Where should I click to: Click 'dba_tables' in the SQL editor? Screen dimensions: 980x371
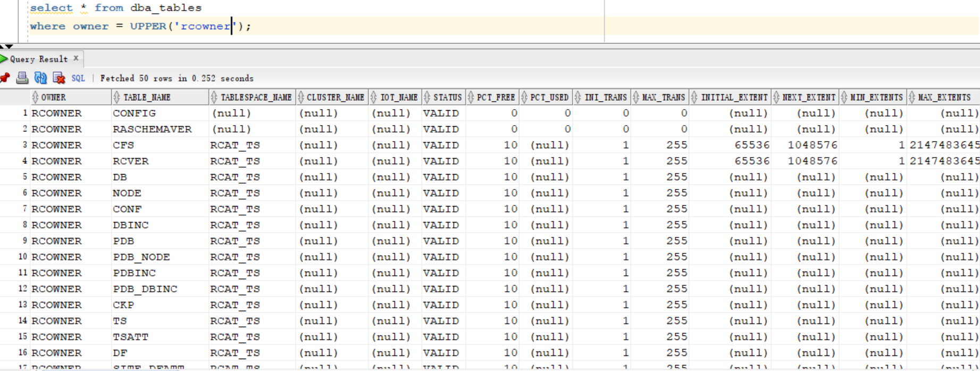click(x=166, y=8)
